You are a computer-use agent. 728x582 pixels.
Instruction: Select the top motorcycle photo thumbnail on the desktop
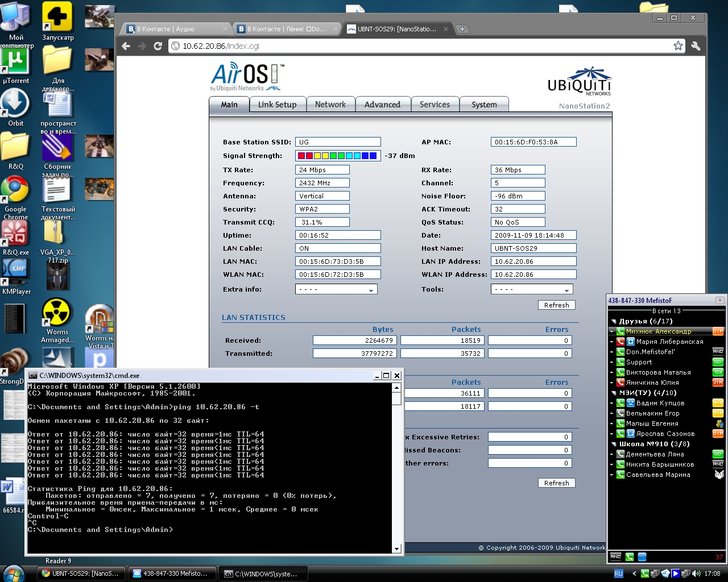(x=100, y=16)
